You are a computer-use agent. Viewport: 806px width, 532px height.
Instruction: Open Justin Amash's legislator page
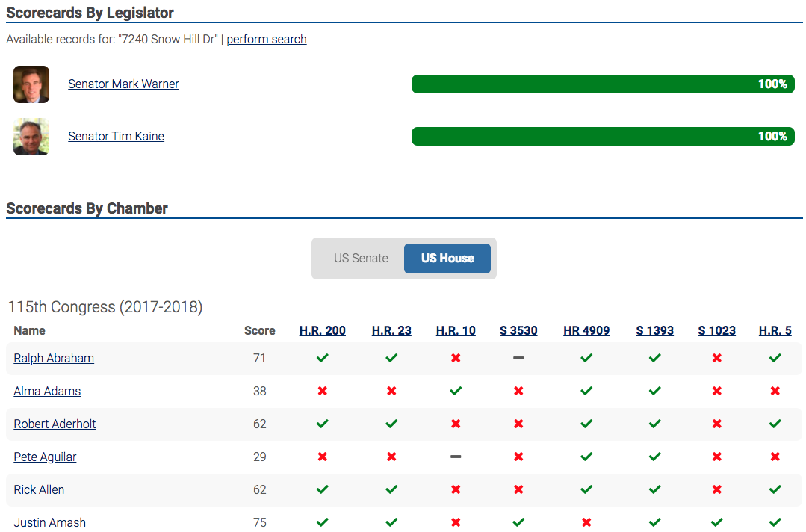click(49, 522)
